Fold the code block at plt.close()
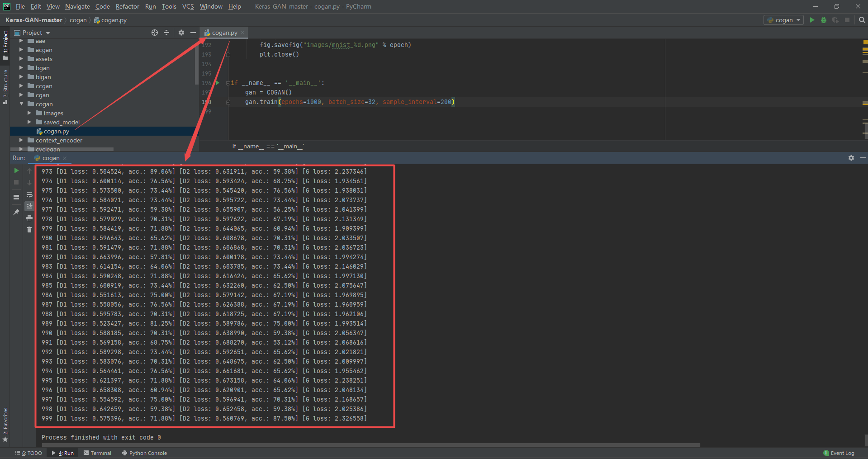 tap(228, 54)
